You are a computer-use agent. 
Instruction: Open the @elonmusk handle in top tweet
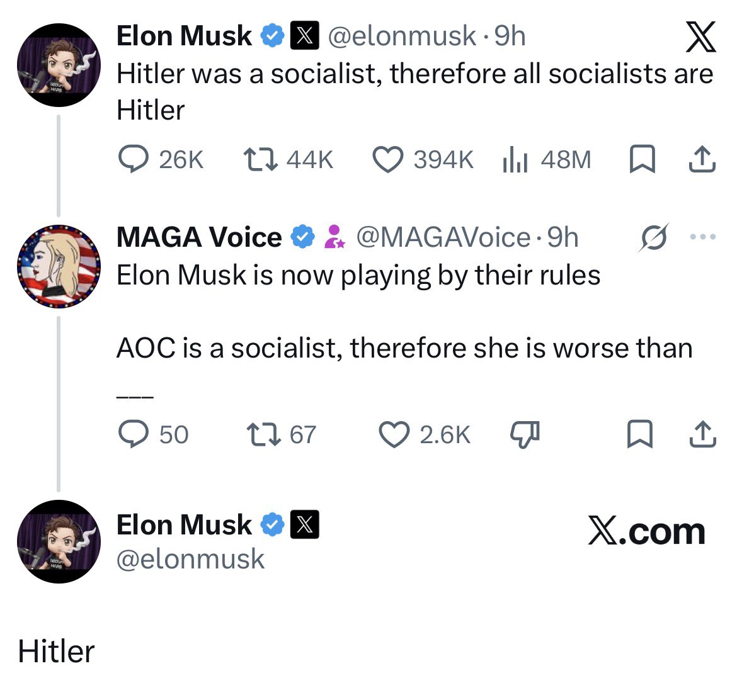point(402,36)
